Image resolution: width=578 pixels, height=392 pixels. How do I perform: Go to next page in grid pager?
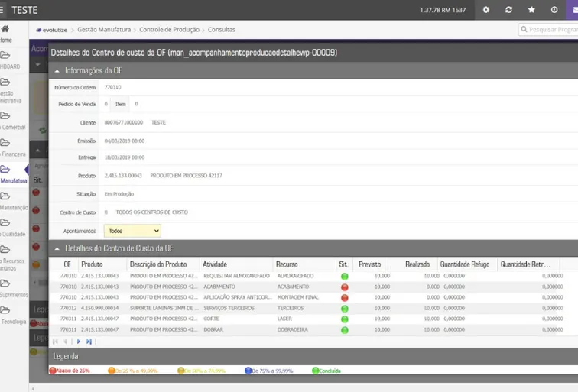pyautogui.click(x=79, y=342)
